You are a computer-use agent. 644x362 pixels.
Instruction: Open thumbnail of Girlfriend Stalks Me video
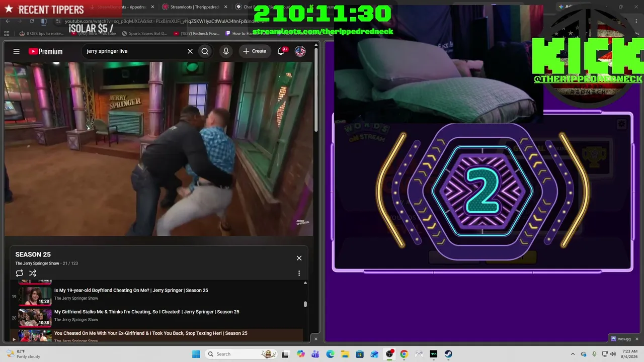tap(35, 317)
